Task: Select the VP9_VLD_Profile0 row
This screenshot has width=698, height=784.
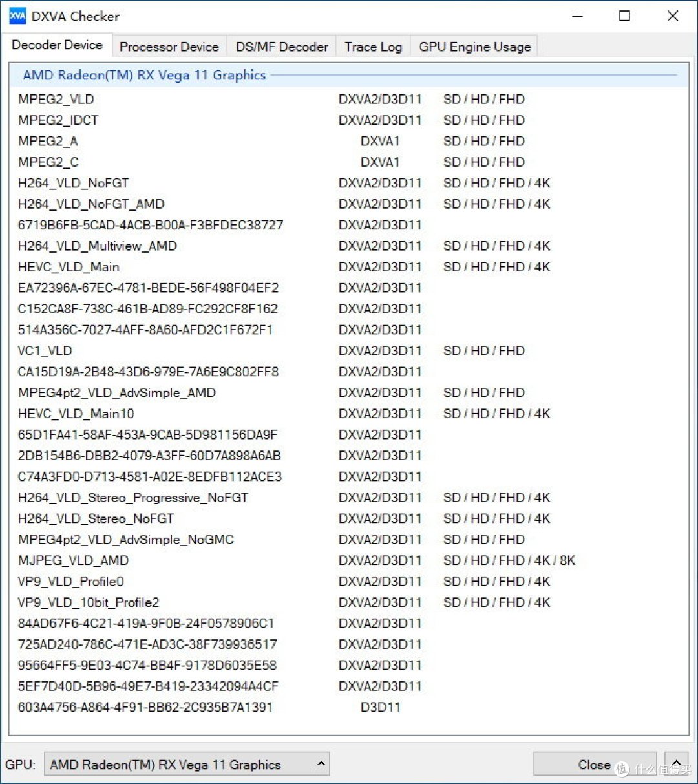Action: point(349,581)
